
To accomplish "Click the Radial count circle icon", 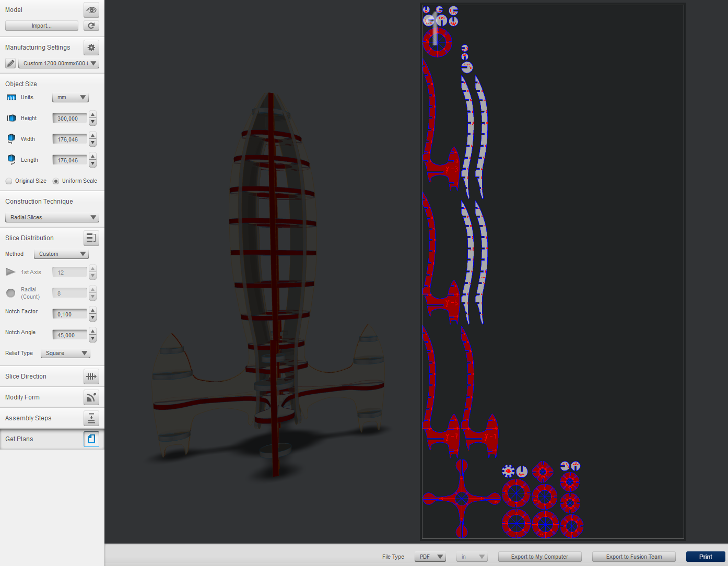I will point(10,293).
